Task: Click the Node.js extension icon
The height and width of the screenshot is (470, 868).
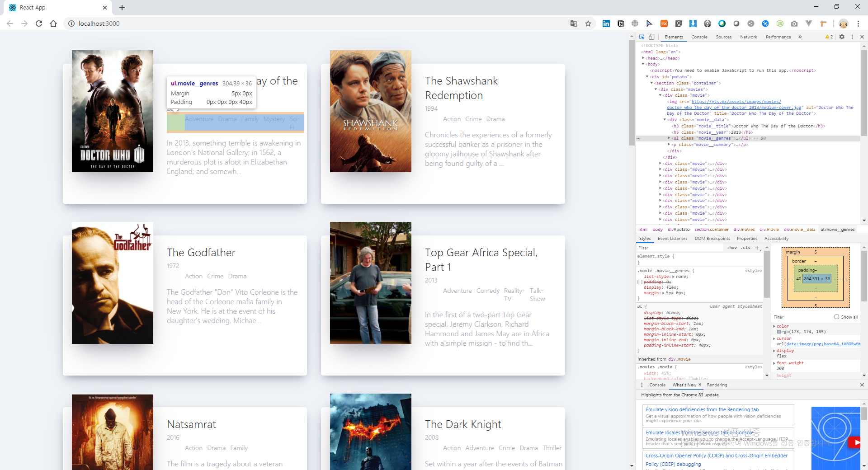Action: pos(780,23)
